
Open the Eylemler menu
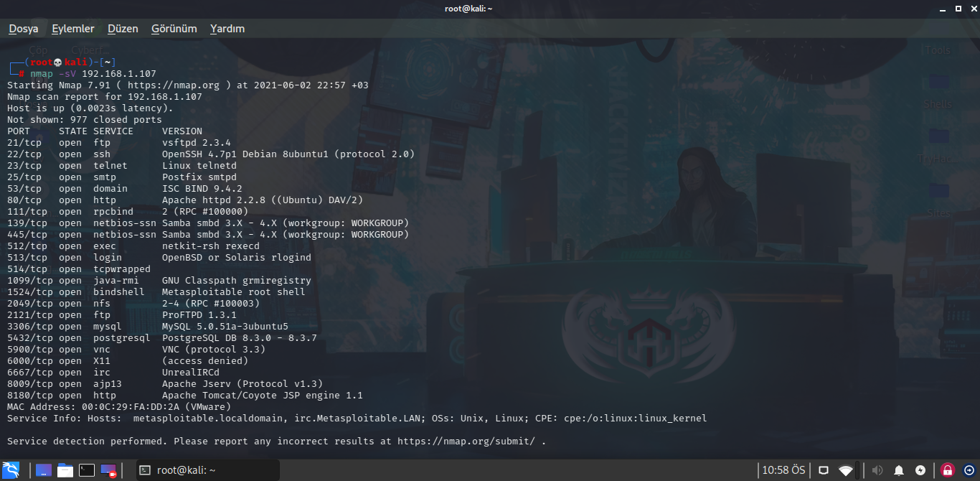73,29
